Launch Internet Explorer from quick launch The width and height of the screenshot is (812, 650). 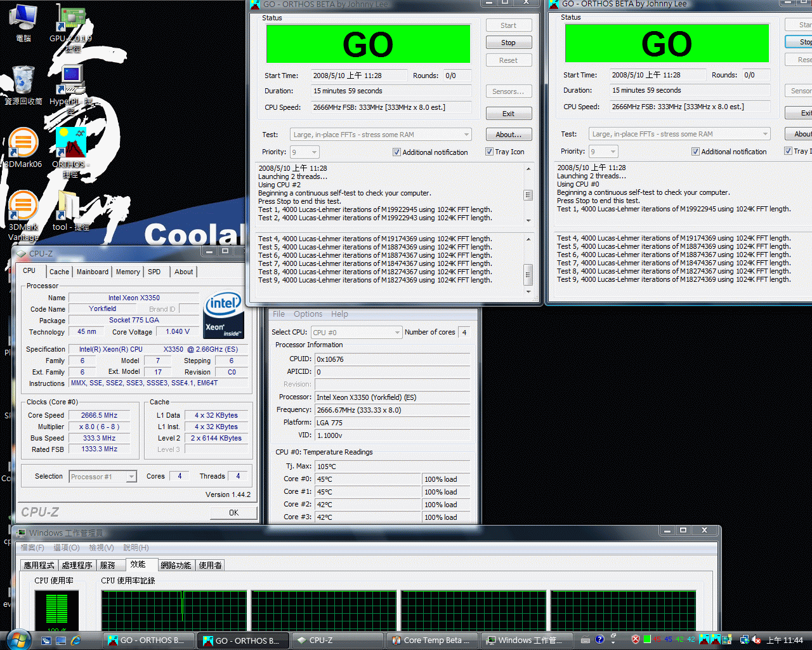(x=75, y=640)
